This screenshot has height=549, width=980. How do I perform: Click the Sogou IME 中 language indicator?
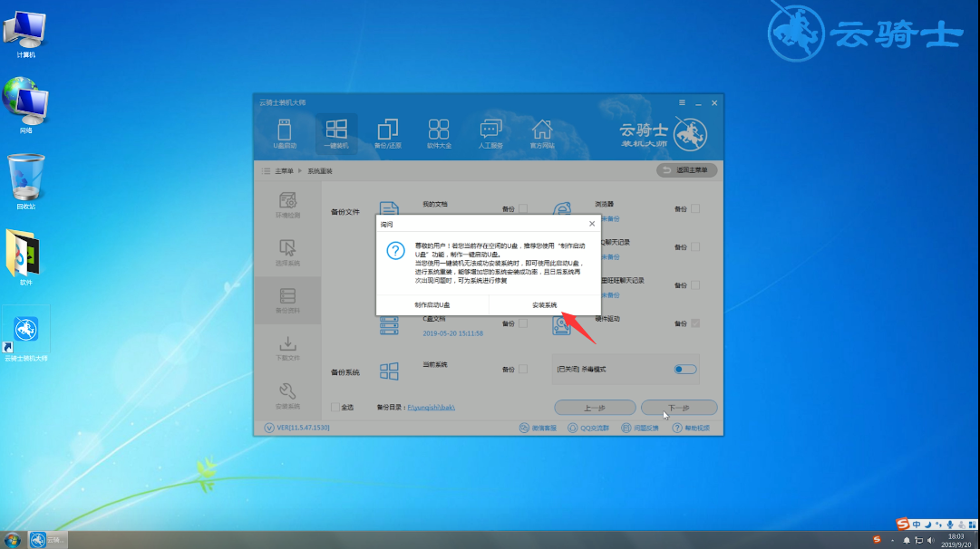(x=917, y=525)
